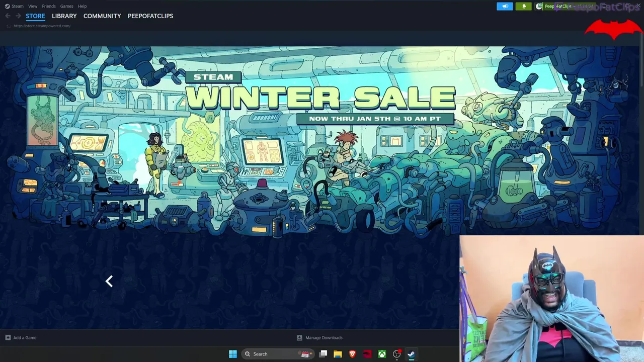Open the red app icon in the taskbar
The width and height of the screenshot is (644, 362).
tap(367, 354)
